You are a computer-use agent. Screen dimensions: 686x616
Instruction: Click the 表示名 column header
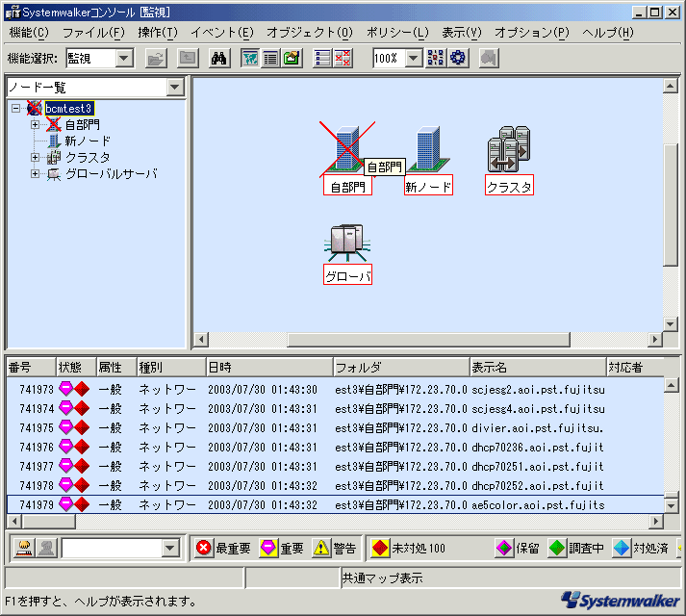coord(539,368)
